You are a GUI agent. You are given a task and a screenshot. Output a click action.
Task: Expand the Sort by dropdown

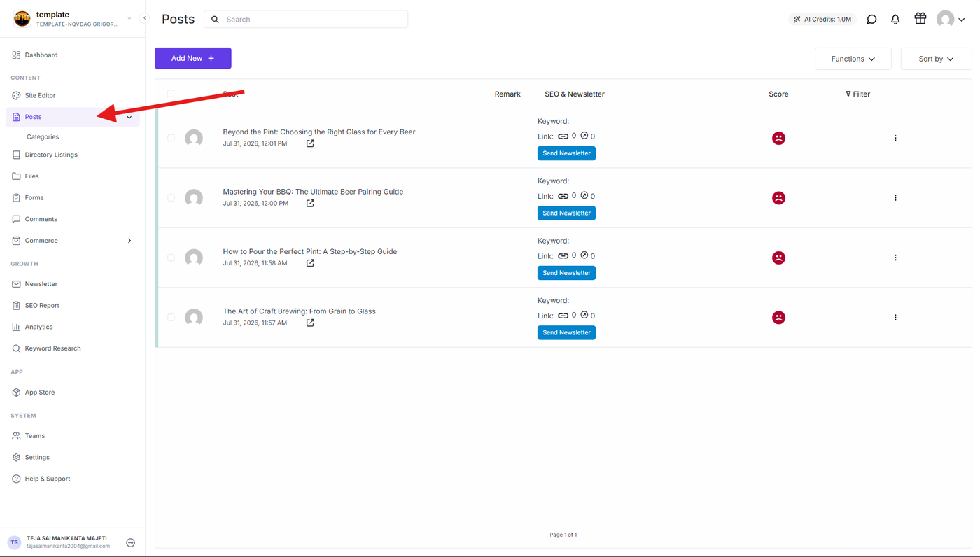pyautogui.click(x=936, y=59)
